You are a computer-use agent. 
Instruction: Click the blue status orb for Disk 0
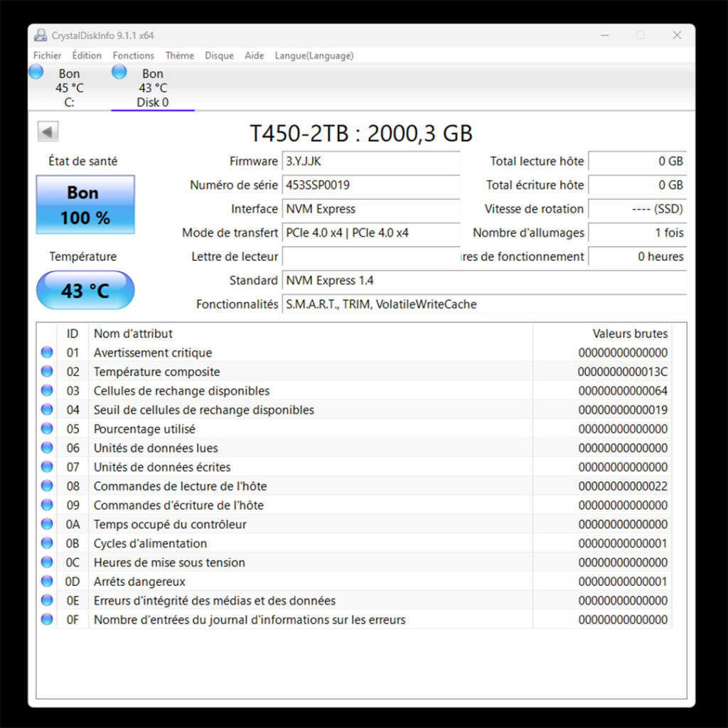pyautogui.click(x=119, y=72)
